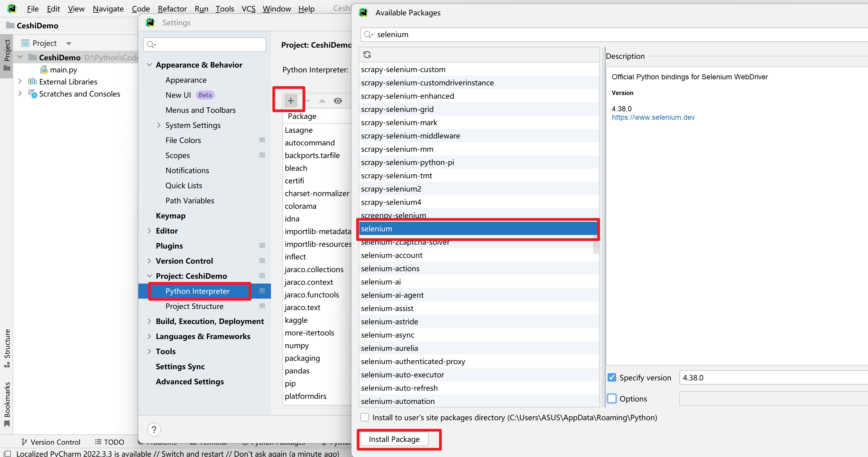The width and height of the screenshot is (868, 457).
Task: Click the minus icon to uninstall a package
Action: 307,100
